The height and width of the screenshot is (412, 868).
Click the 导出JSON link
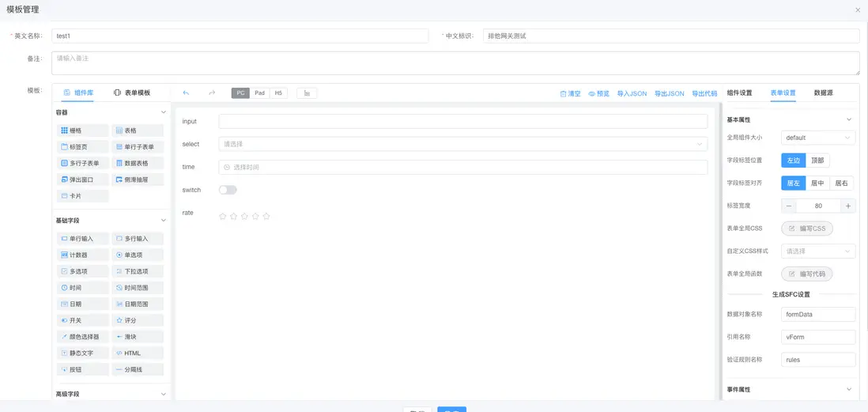click(x=670, y=93)
